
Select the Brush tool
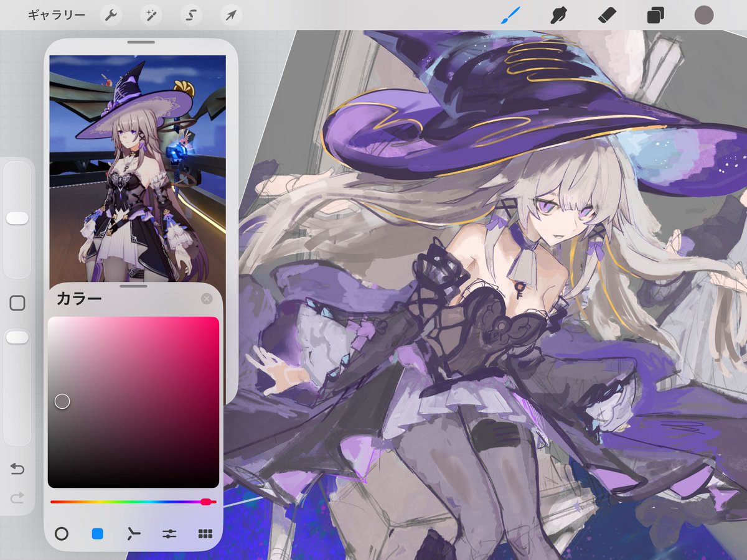point(510,15)
